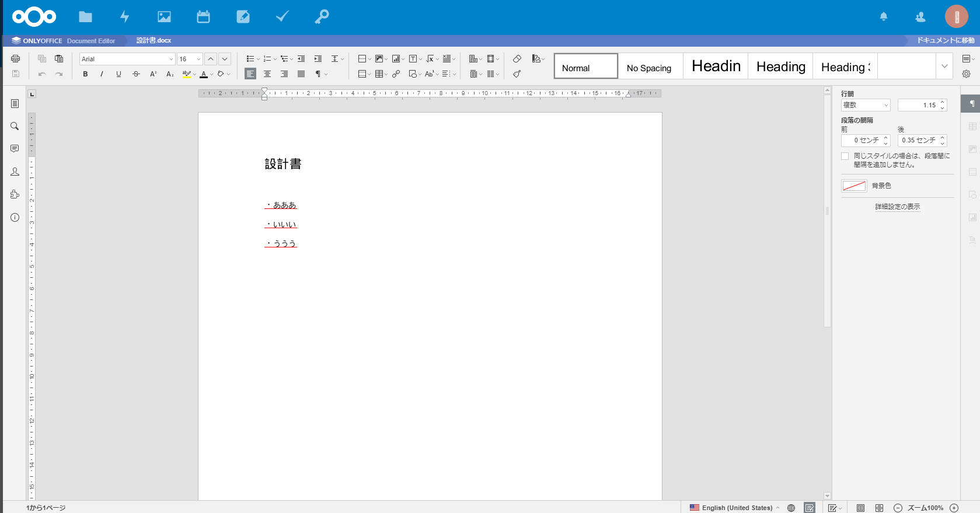Open the comments panel
The height and width of the screenshot is (513, 980).
point(15,149)
